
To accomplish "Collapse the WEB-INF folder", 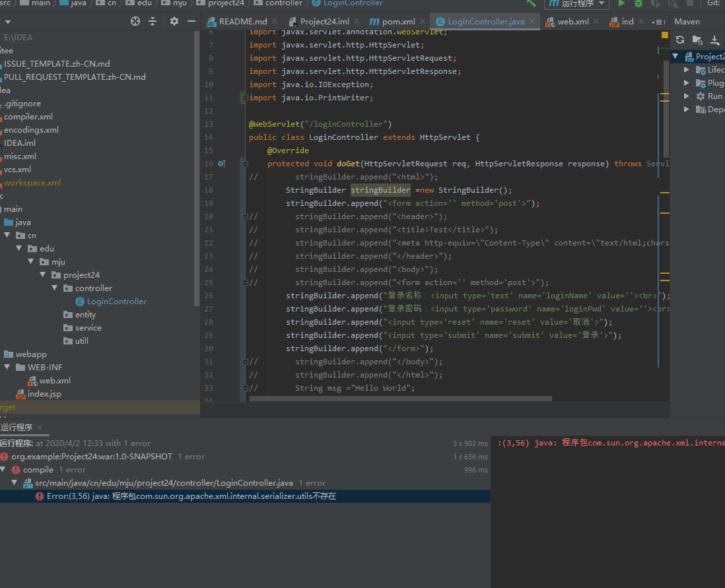I will 7,367.
